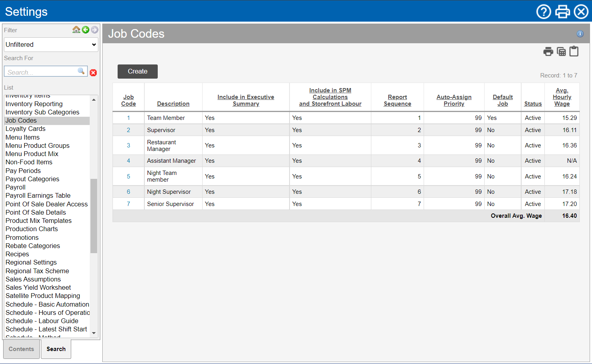Click into the Search text field
The height and width of the screenshot is (364, 592).
click(x=41, y=72)
